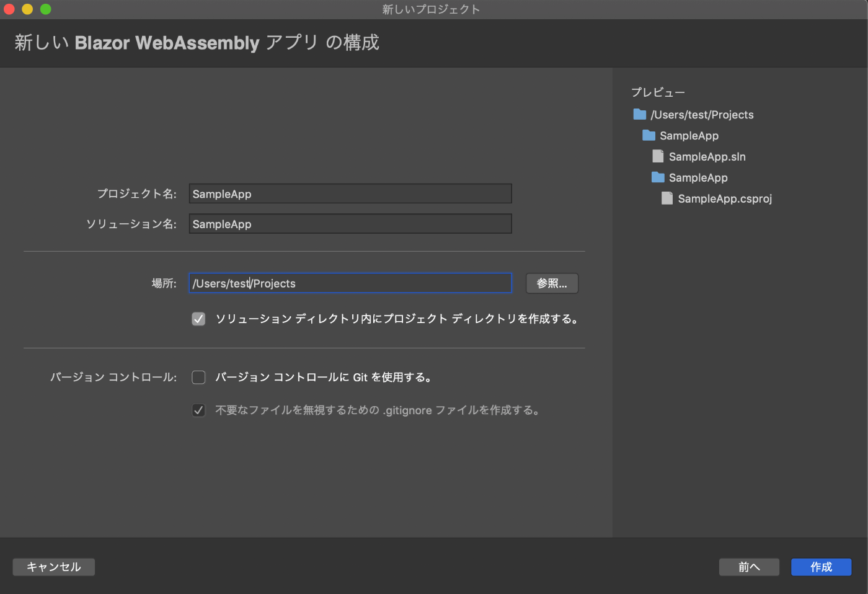This screenshot has height=594, width=868.
Task: Click the /Users/test/Projects folder icon in preview
Action: pyautogui.click(x=640, y=114)
